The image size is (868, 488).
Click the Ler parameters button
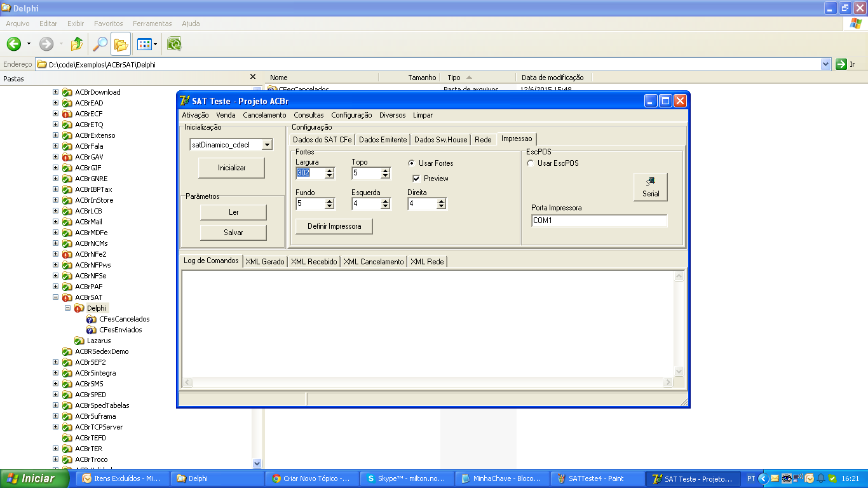pyautogui.click(x=233, y=212)
